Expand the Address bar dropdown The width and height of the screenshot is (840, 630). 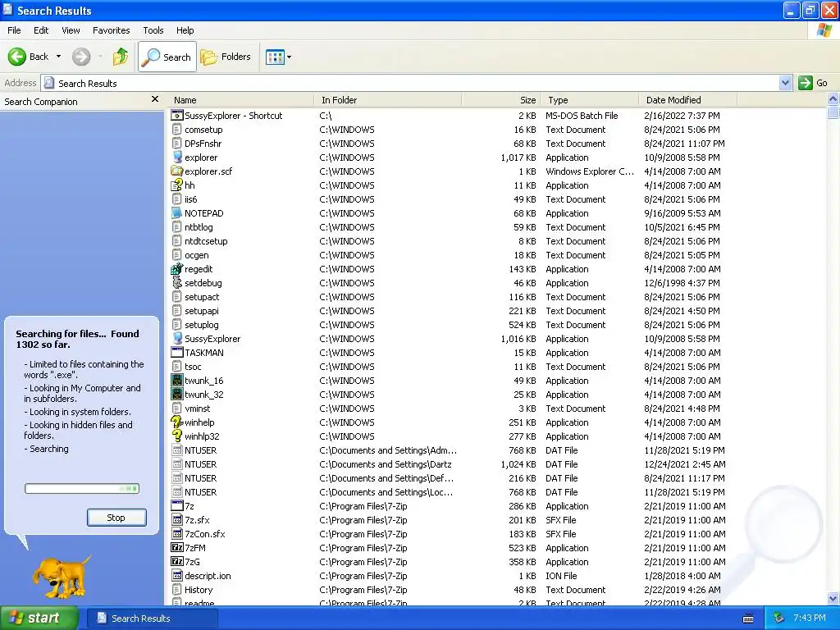pyautogui.click(x=785, y=83)
